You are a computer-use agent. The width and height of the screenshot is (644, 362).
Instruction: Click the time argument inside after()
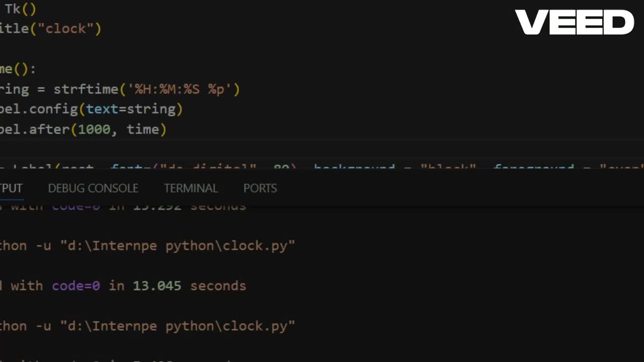pyautogui.click(x=142, y=129)
